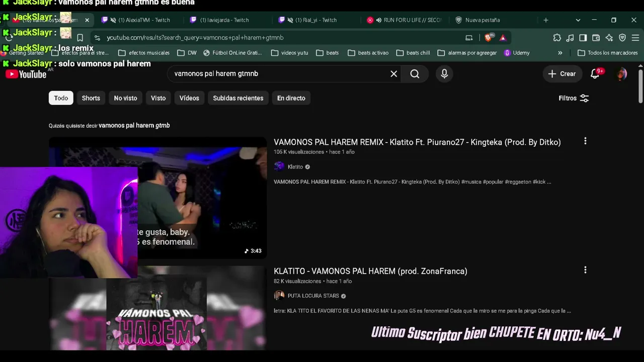Click the magnifier search button
644x362 pixels.
click(x=415, y=74)
